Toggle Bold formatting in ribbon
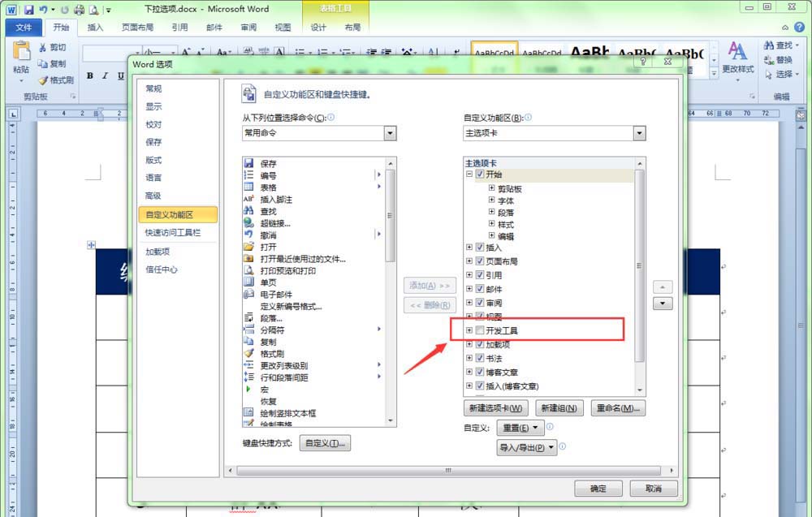The width and height of the screenshot is (812, 517). click(89, 75)
